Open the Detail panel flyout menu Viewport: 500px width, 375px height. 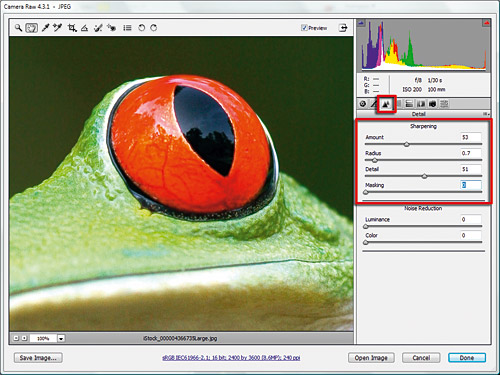(486, 114)
